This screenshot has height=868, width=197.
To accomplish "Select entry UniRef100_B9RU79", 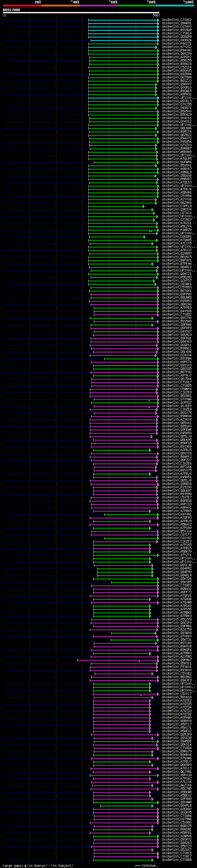I will 177,751.
